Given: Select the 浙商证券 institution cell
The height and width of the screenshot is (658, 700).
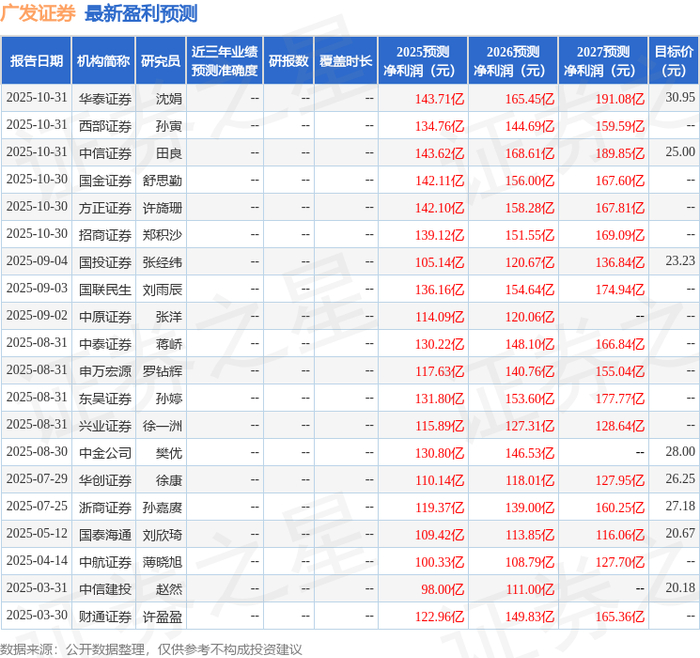Looking at the screenshot, I should coord(105,507).
